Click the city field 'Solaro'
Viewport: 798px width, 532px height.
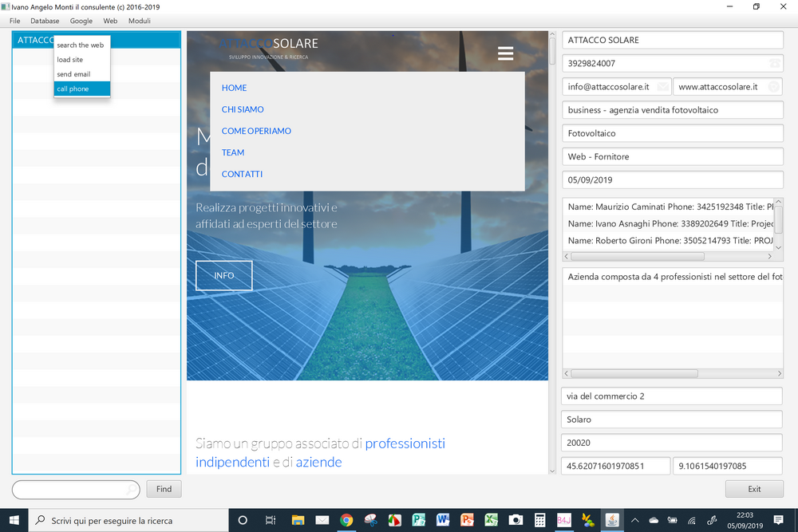tap(672, 420)
